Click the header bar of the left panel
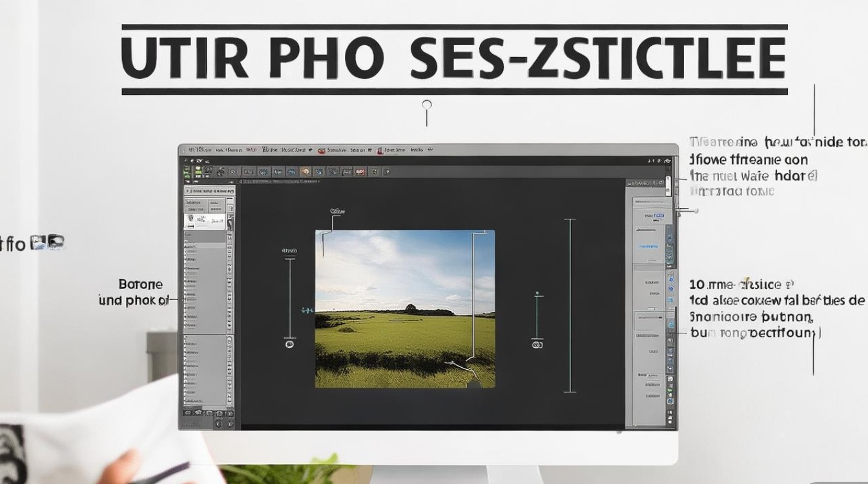The width and height of the screenshot is (868, 484). (209, 191)
